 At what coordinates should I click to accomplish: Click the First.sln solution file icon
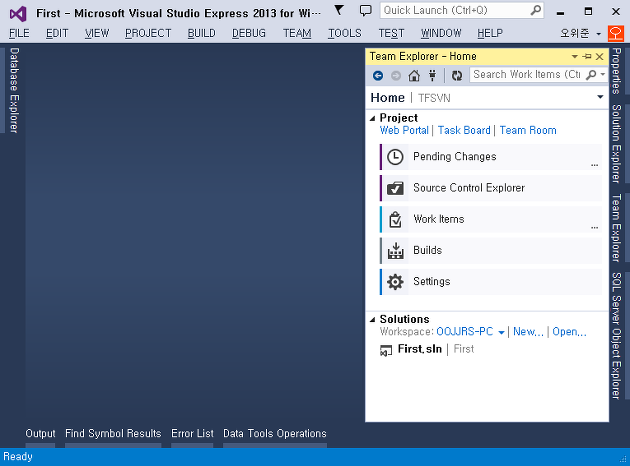point(386,351)
